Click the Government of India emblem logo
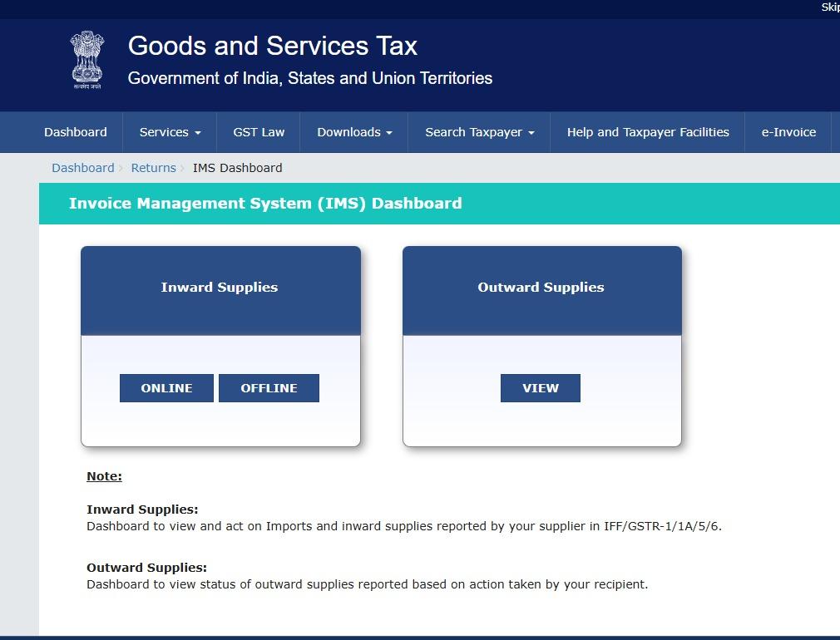The image size is (840, 640). click(x=87, y=60)
